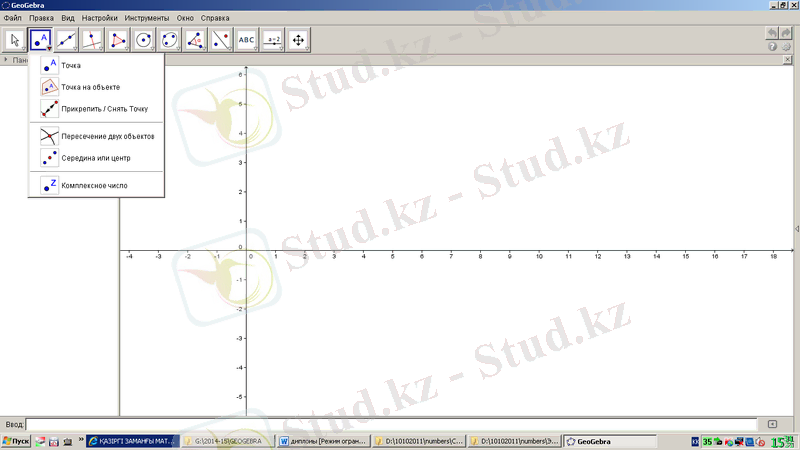Screen dimensions: 800x450
Task: Choose Середина или центр tool
Action: (x=96, y=158)
